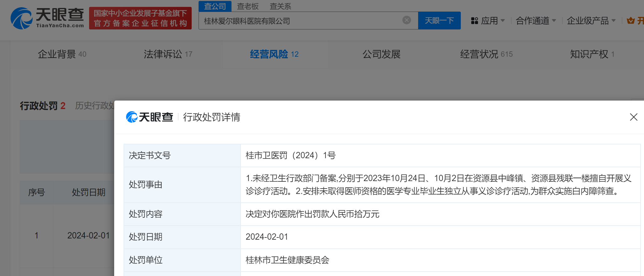The height and width of the screenshot is (276, 644).
Task: Close the 行政处罚详情 dialog
Action: tap(633, 117)
